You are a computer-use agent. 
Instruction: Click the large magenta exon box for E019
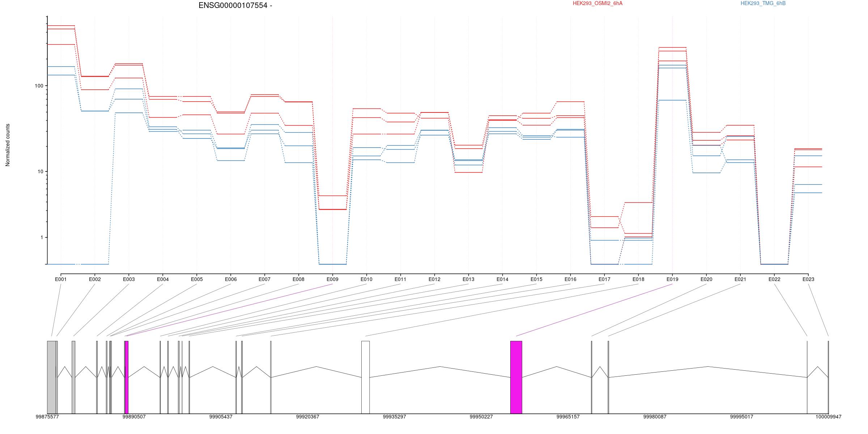point(516,377)
